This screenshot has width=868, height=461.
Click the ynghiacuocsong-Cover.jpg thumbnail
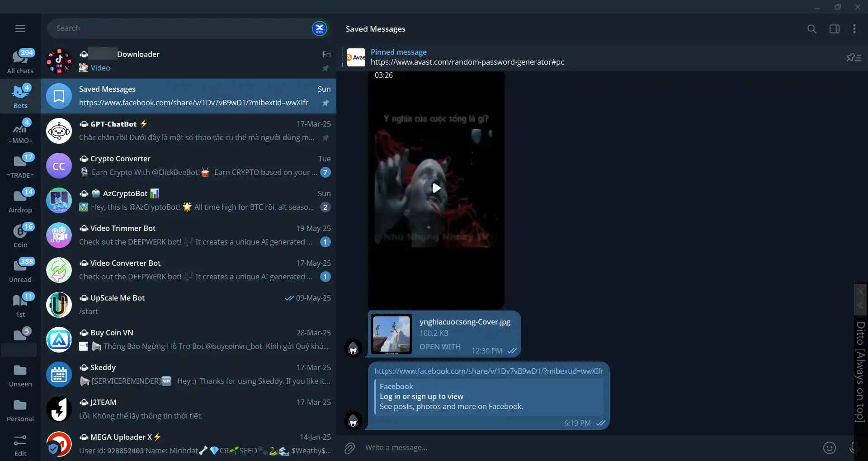[x=392, y=334]
